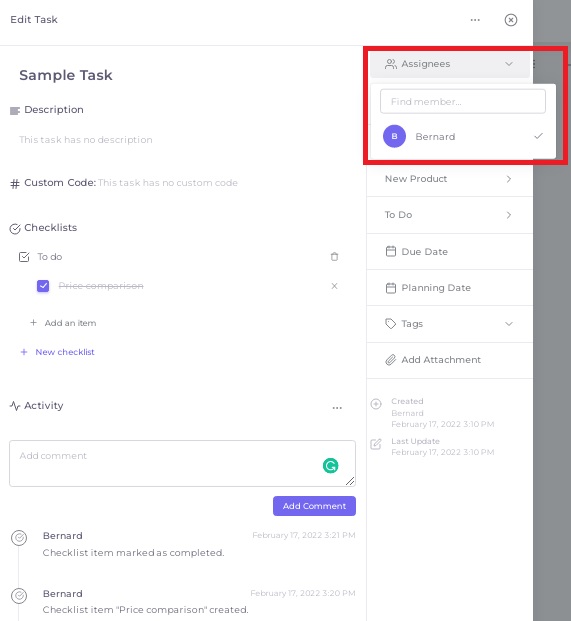Open Activity section three-dot menu
This screenshot has width=571, height=621.
(x=337, y=408)
